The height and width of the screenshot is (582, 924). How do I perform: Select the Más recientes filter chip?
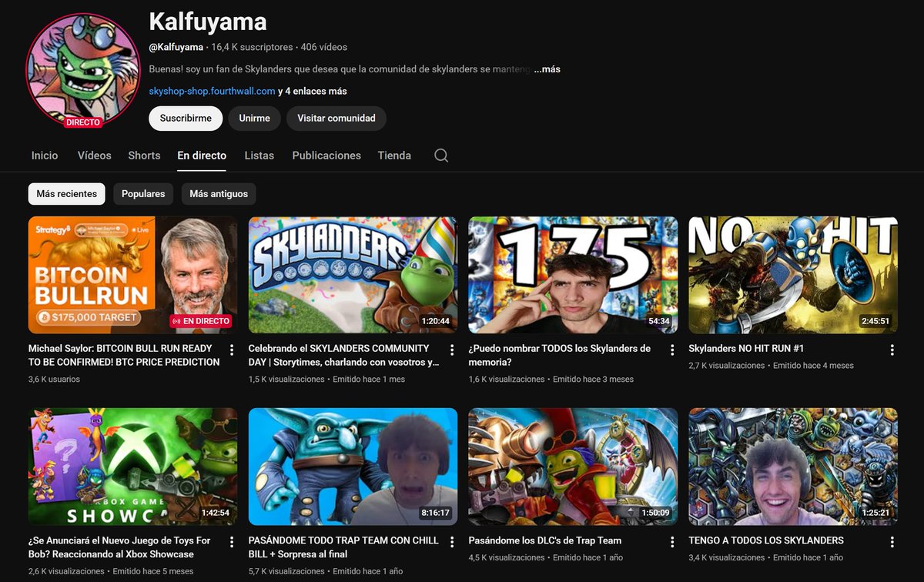click(67, 194)
